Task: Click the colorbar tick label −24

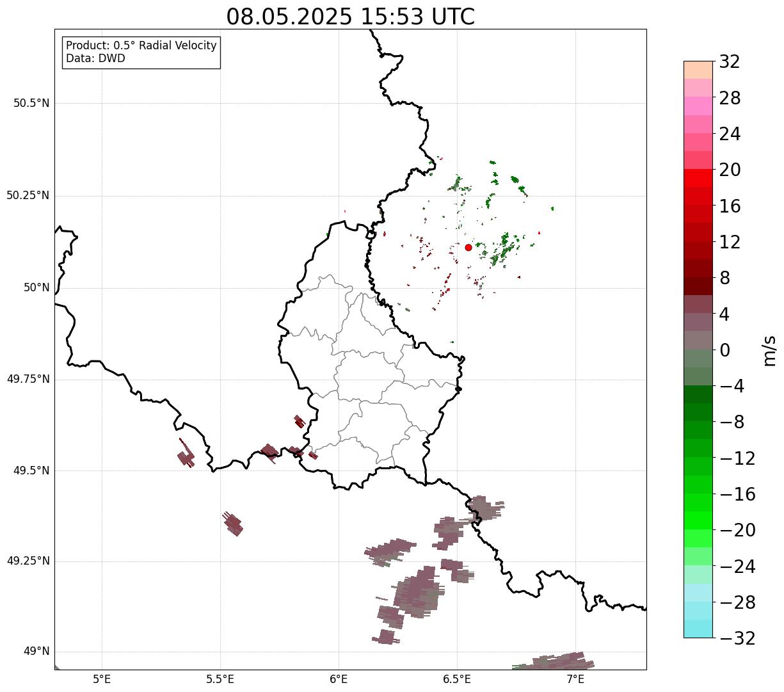Action: click(x=737, y=567)
